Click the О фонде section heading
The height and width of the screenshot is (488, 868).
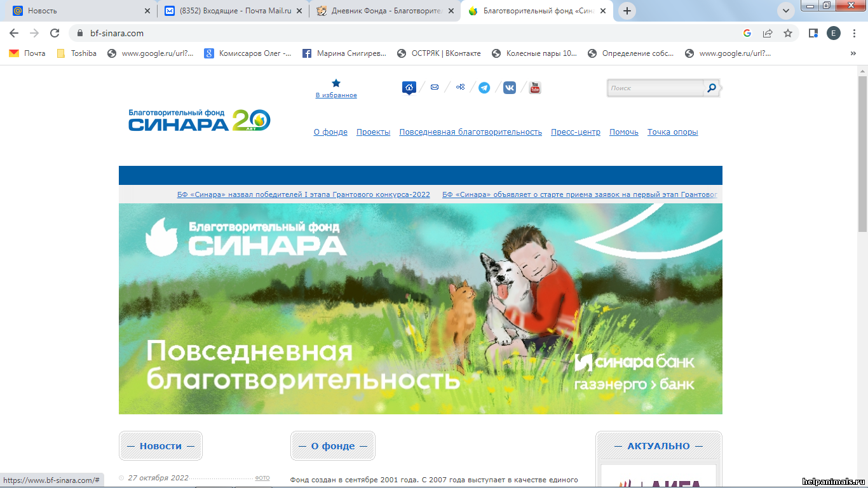click(x=333, y=446)
